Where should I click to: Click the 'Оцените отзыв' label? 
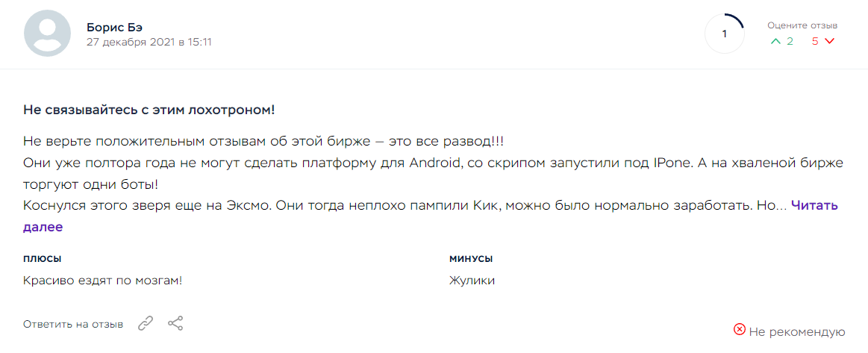click(x=802, y=25)
